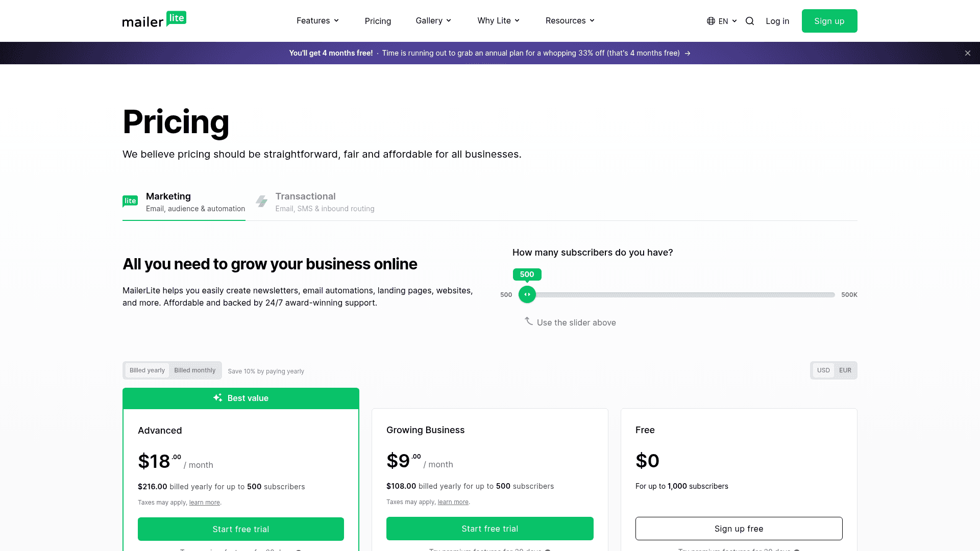
Task: Click the slider handle arrow icon
Action: point(527,295)
